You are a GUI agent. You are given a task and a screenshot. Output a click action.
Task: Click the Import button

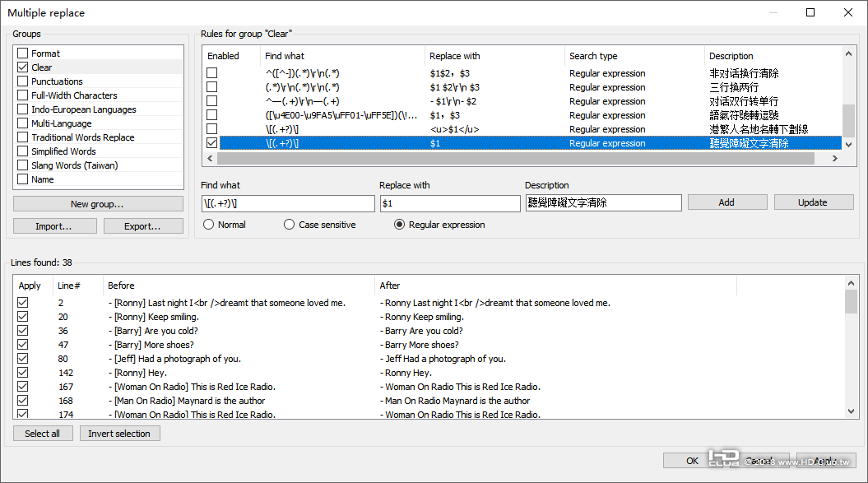pos(53,226)
